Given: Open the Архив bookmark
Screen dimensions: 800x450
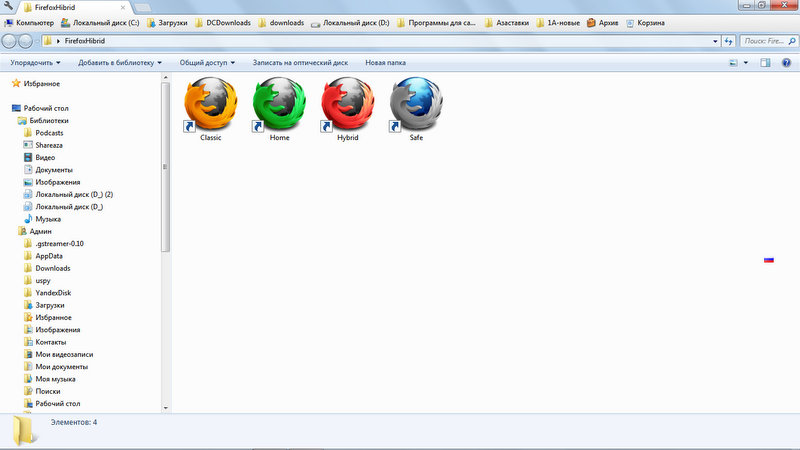Looking at the screenshot, I should [x=603, y=23].
